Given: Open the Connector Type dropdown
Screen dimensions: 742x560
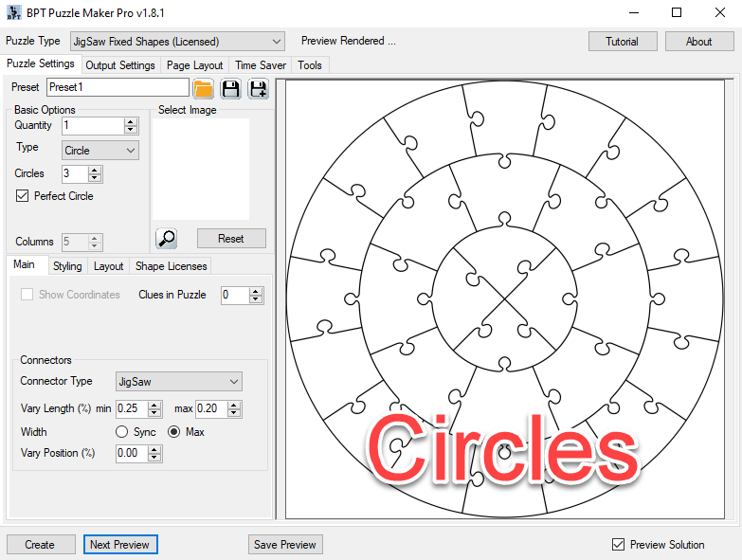Looking at the screenshot, I should click(x=178, y=381).
